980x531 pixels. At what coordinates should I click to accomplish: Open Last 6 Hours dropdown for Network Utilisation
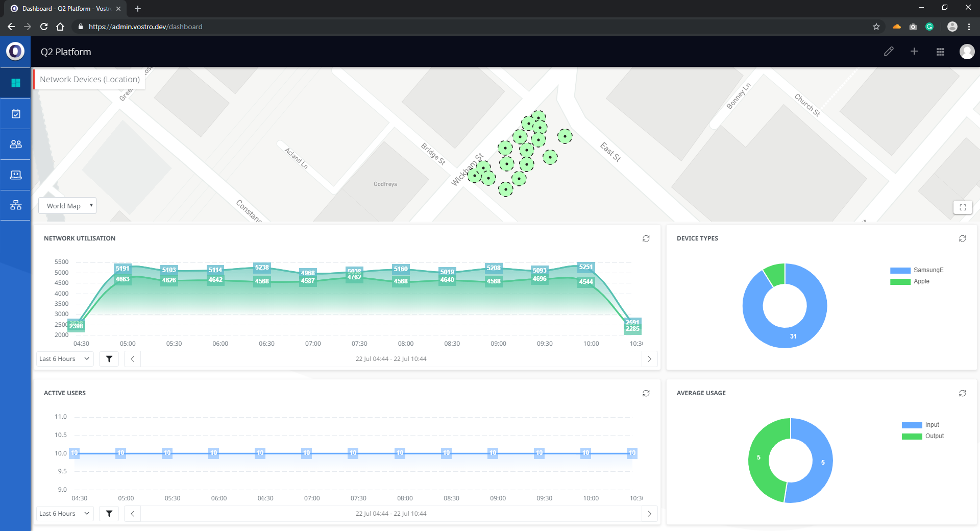[x=64, y=359]
